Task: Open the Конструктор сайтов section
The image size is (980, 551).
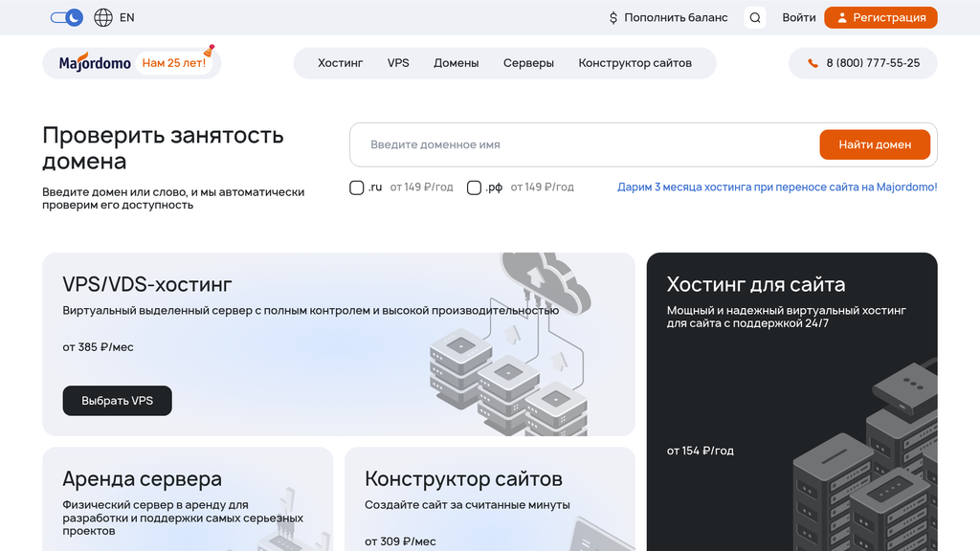Action: (635, 62)
